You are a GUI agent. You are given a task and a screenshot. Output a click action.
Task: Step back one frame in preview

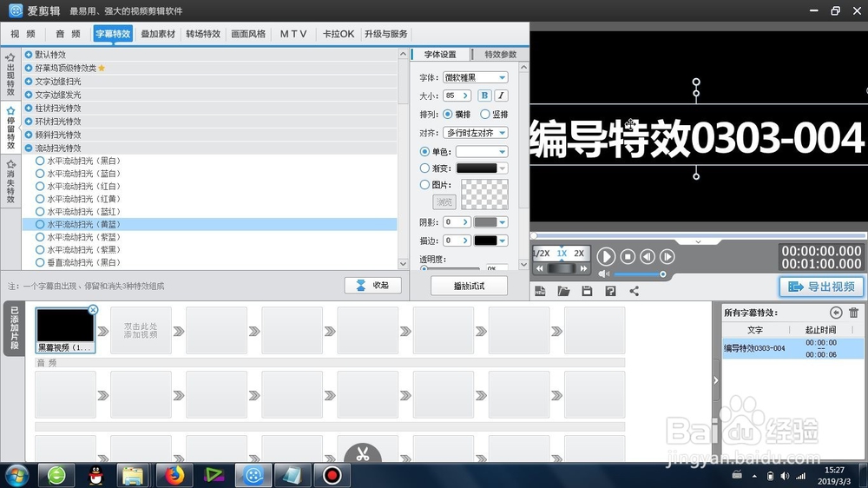pos(648,256)
